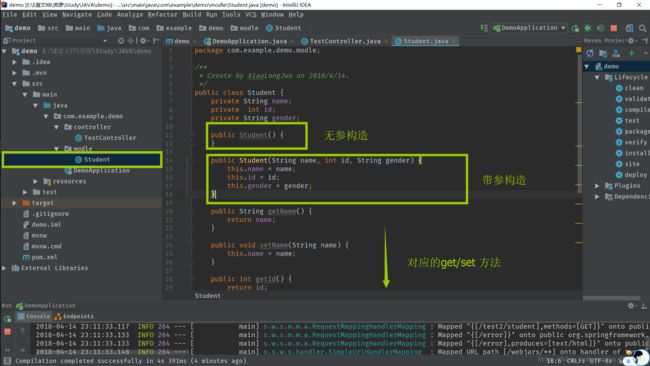The height and width of the screenshot is (366, 650).
Task: Run DemoApplication with the green run icon
Action: 575,28
